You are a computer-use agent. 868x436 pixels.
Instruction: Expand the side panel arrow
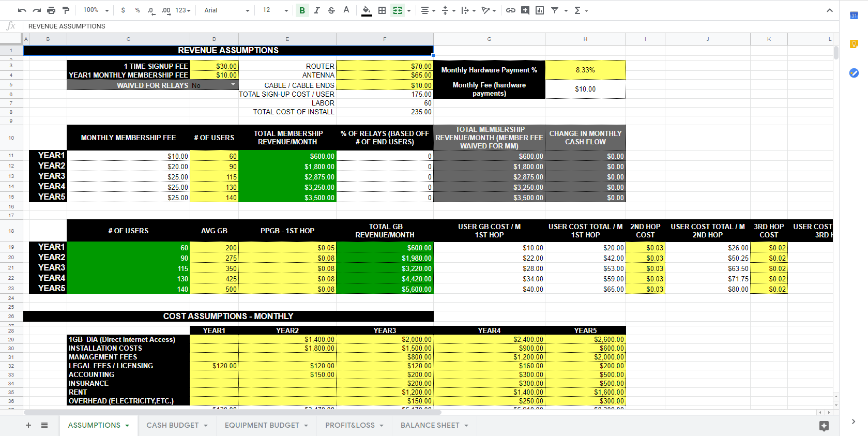tap(854, 422)
